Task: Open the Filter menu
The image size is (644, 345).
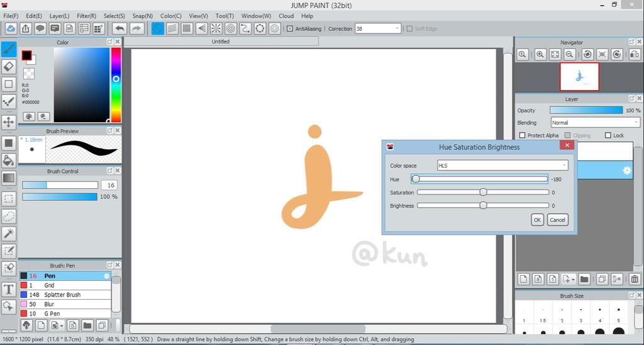Action: click(x=86, y=16)
